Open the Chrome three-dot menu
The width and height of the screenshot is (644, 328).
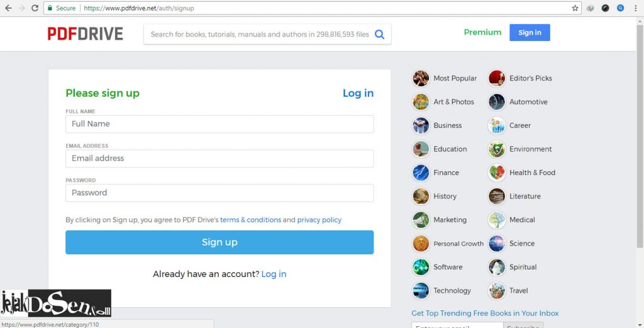click(x=635, y=8)
